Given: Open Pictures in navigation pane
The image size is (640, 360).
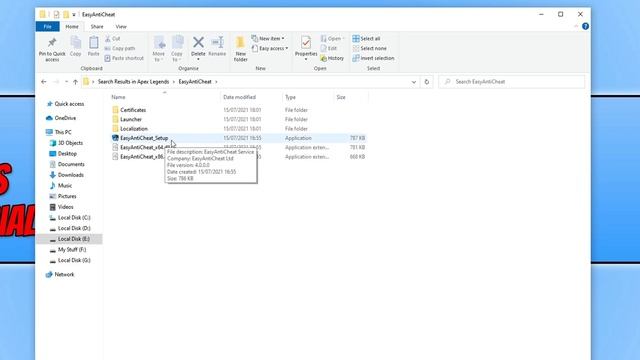Looking at the screenshot, I should [x=63, y=196].
